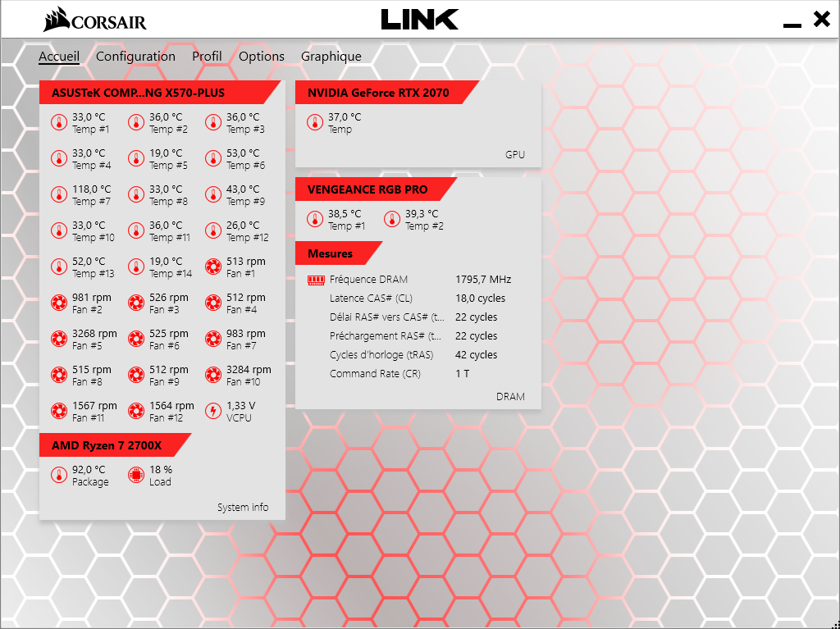Select the Latence CAS# (CL) row
Image resolution: width=840 pixels, height=629 pixels.
click(418, 298)
